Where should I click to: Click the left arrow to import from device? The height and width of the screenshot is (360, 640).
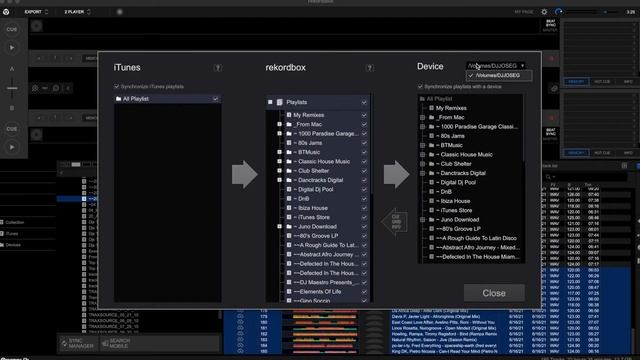click(394, 222)
